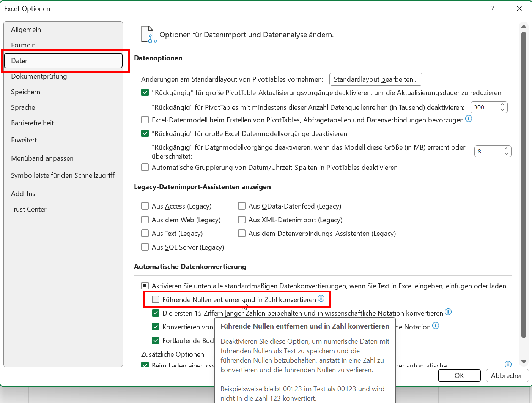This screenshot has width=532, height=403.
Task: Open the Formeln category
Action: pos(24,45)
